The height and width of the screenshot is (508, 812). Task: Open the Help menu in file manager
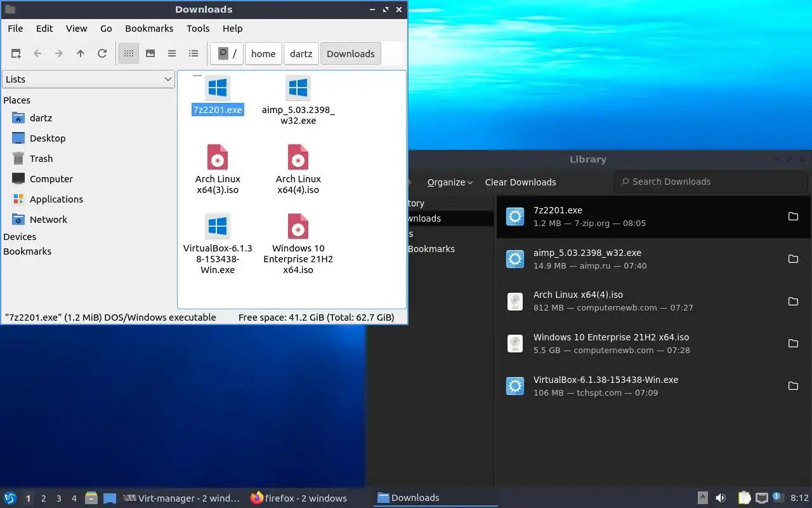click(x=233, y=29)
